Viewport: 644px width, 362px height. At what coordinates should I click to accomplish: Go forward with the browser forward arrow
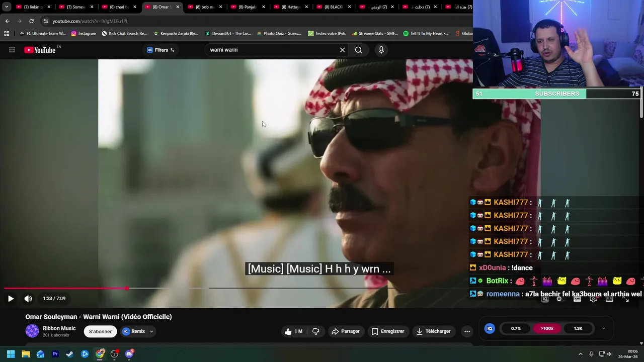coord(19,21)
